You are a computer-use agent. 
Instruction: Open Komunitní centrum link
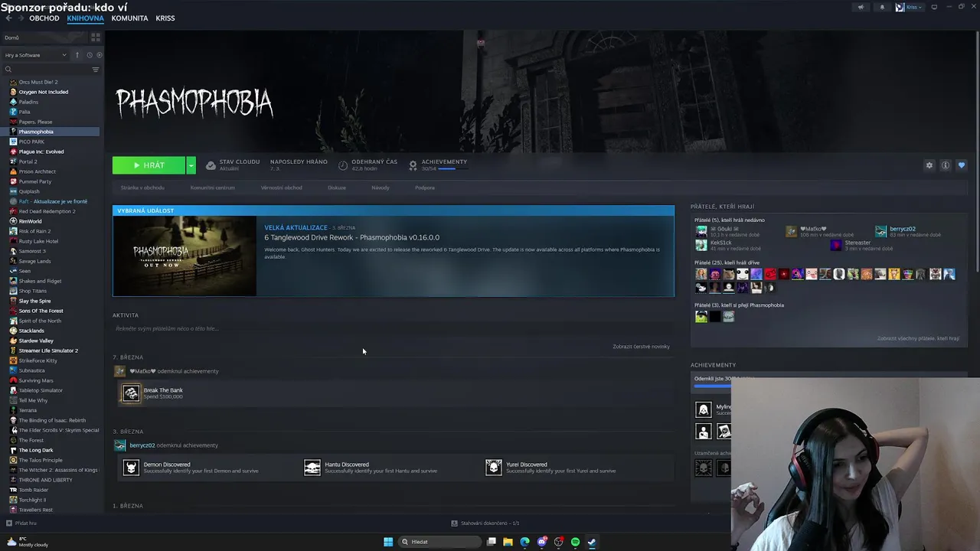click(x=213, y=187)
